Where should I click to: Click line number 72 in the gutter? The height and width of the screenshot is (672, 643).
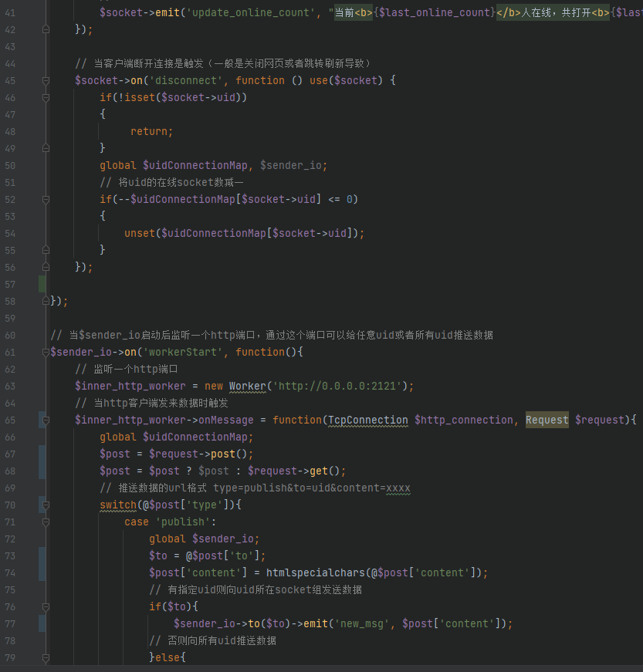pos(10,539)
